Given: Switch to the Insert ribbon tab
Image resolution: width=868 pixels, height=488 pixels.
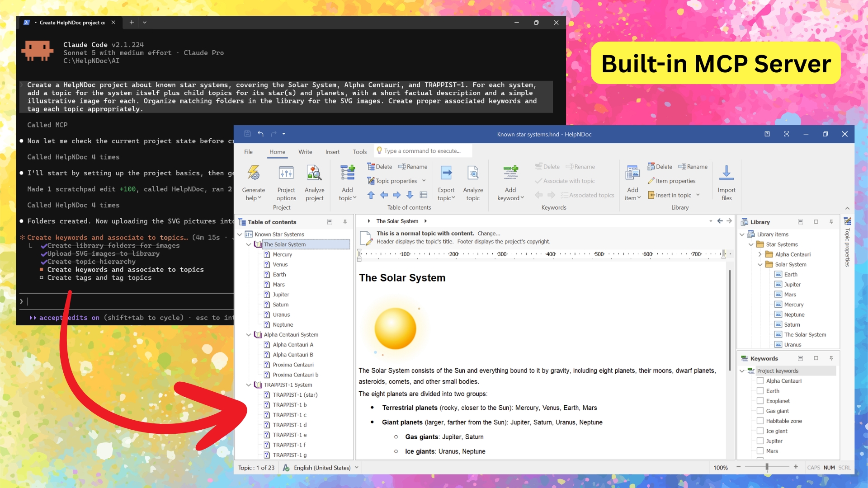Looking at the screenshot, I should coord(332,152).
